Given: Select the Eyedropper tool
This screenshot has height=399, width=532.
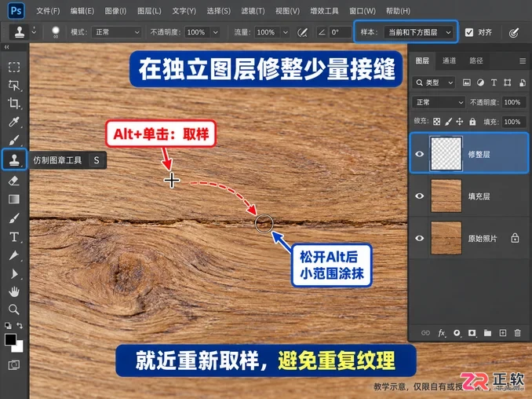Looking at the screenshot, I should click(x=14, y=122).
